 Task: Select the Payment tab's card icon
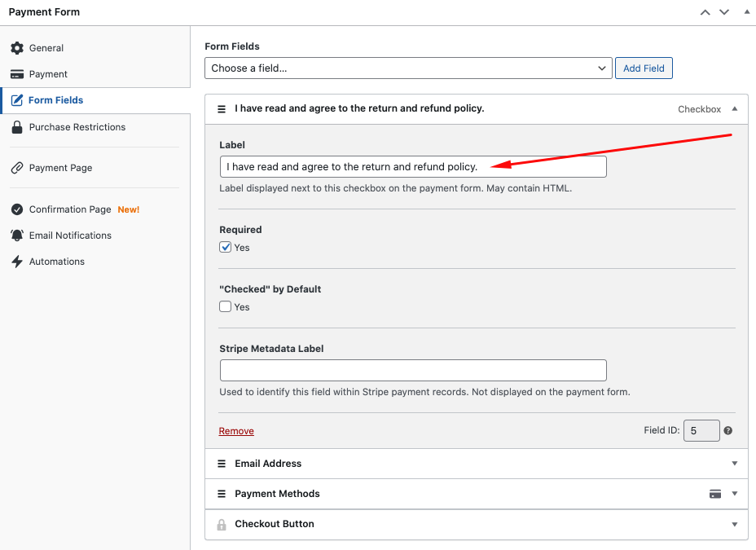[17, 73]
